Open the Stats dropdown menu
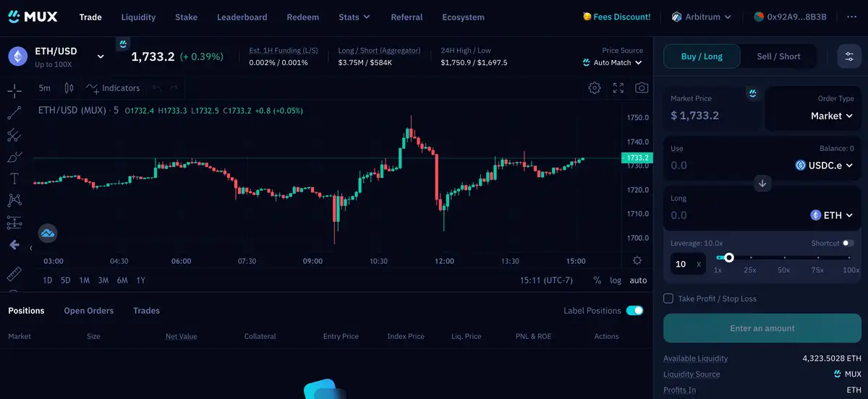The image size is (868, 399). (x=354, y=17)
